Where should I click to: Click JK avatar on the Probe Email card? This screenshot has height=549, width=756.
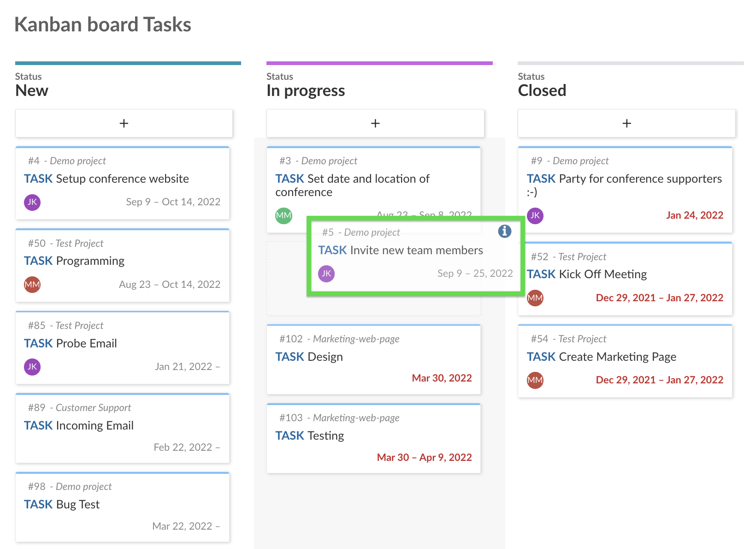point(32,367)
